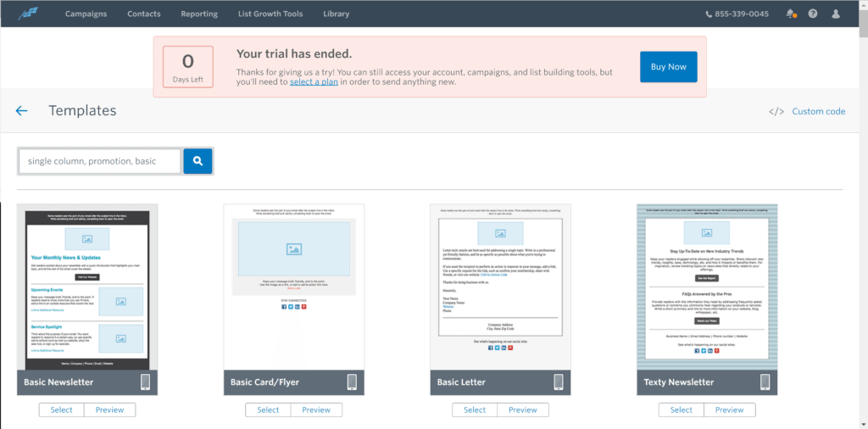
Task: Open the Contacts menu
Action: (x=144, y=14)
